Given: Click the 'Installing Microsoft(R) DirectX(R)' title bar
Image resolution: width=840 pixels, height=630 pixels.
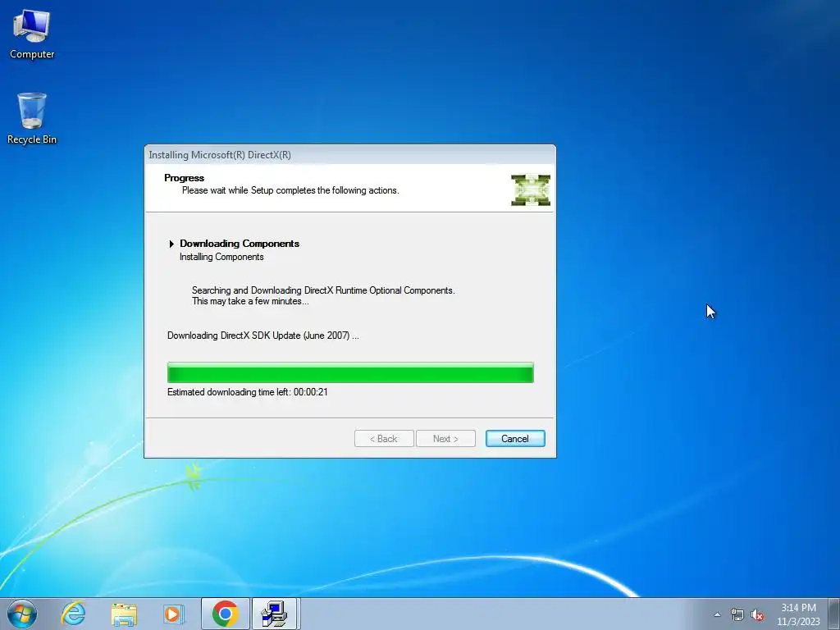Looking at the screenshot, I should (349, 155).
